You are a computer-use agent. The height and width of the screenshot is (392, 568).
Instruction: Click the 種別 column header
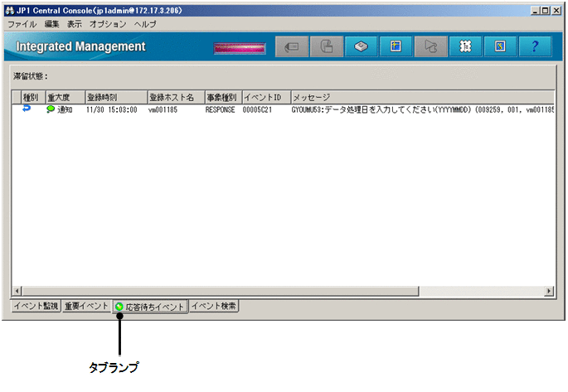pyautogui.click(x=33, y=97)
